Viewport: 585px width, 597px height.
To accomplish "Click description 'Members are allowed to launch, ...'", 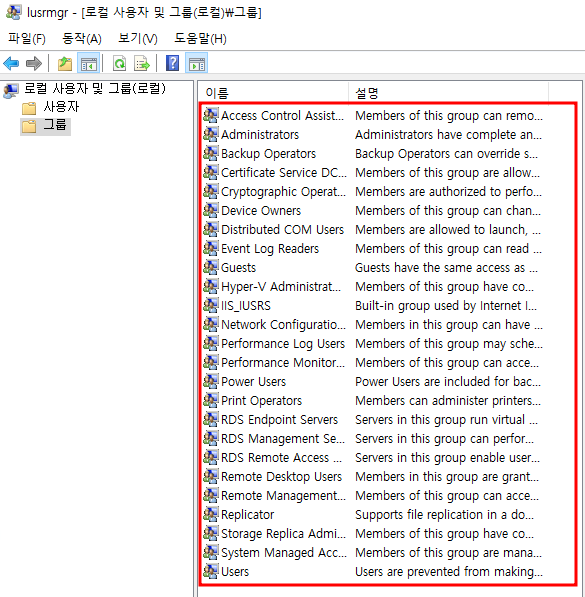I will pyautogui.click(x=448, y=229).
